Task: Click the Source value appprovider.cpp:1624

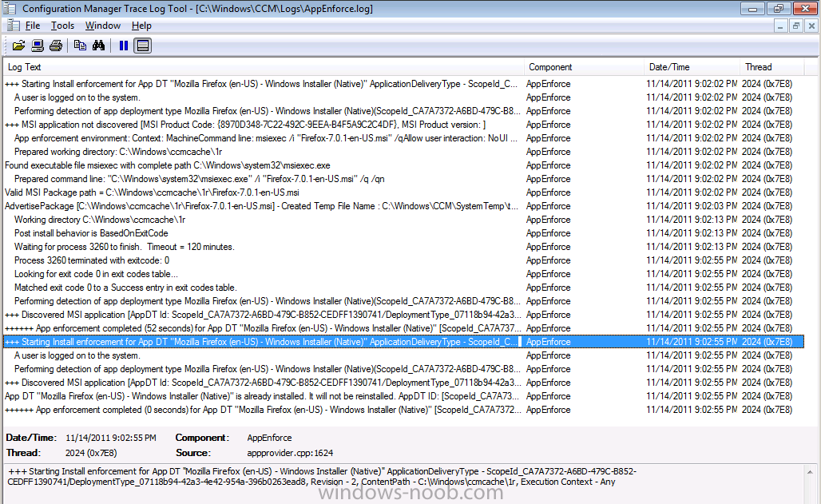Action: click(x=290, y=453)
